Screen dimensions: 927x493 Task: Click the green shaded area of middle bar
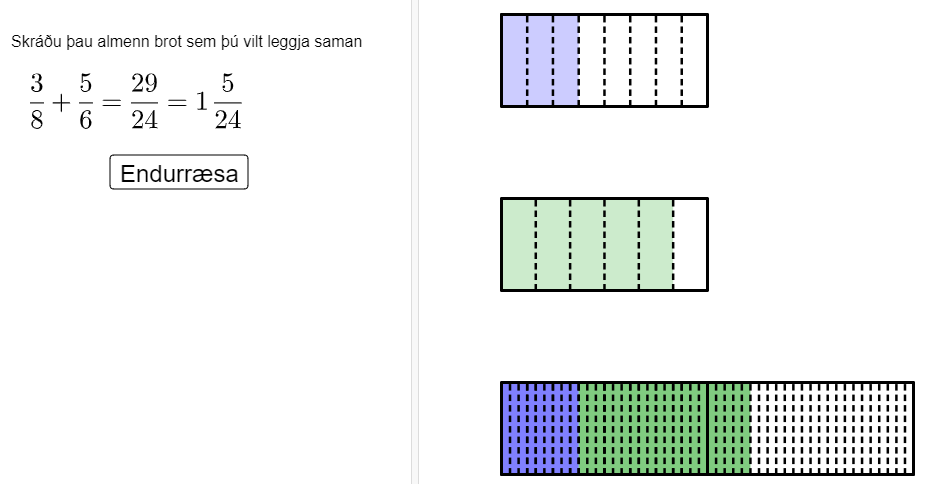click(588, 244)
